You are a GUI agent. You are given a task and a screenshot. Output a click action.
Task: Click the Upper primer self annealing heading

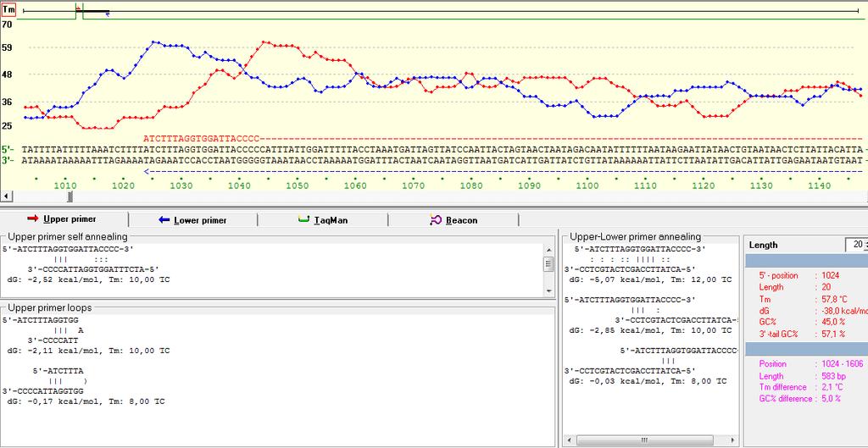(68, 237)
